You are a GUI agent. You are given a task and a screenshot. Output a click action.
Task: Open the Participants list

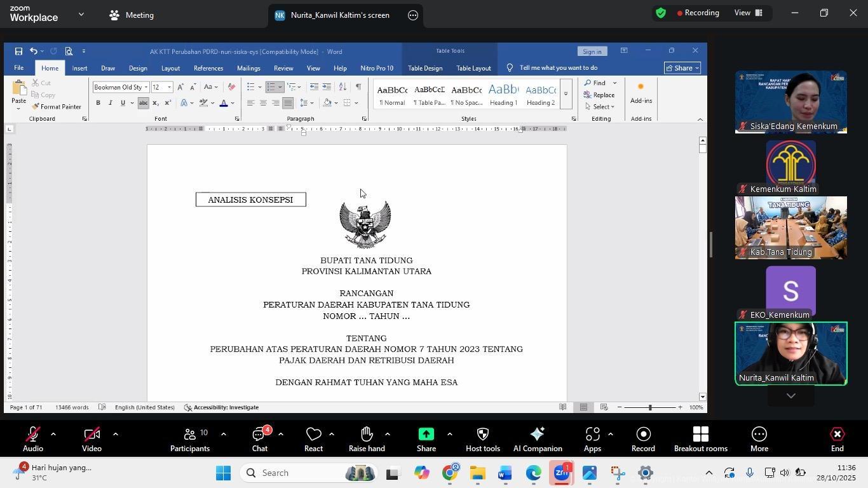click(x=189, y=439)
